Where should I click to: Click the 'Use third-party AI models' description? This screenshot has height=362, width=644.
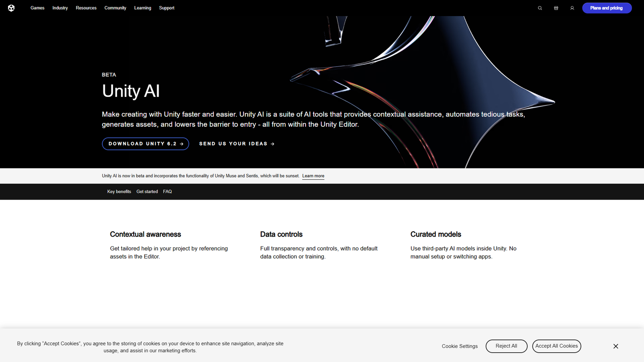[463, 253]
